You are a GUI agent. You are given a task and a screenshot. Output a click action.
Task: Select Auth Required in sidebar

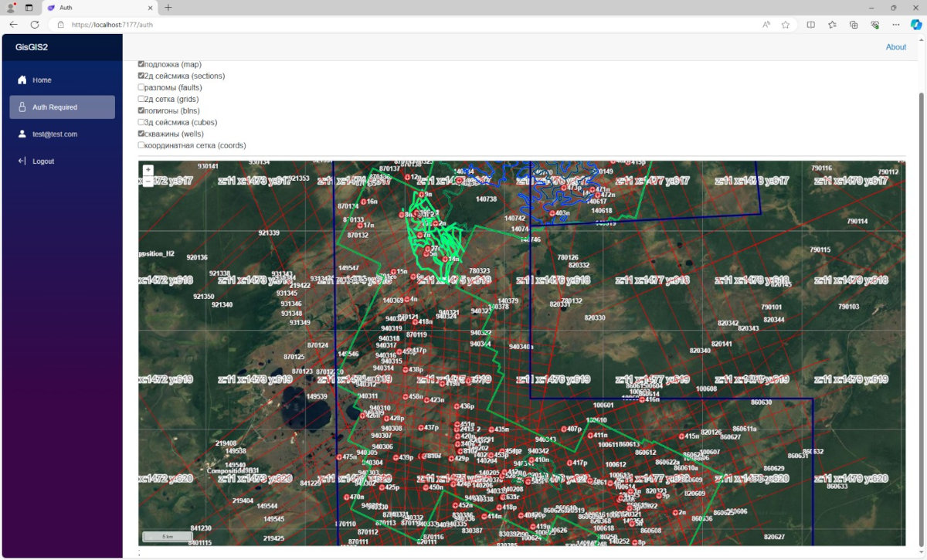coord(62,107)
